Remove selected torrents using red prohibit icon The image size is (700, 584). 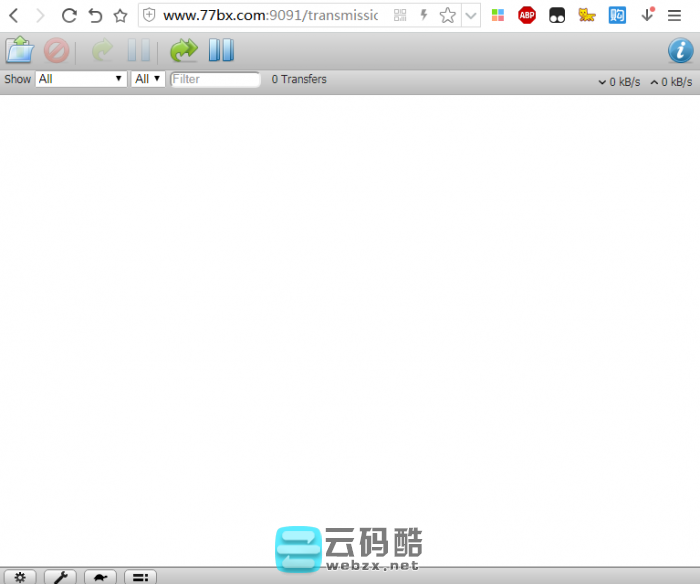pos(56,50)
